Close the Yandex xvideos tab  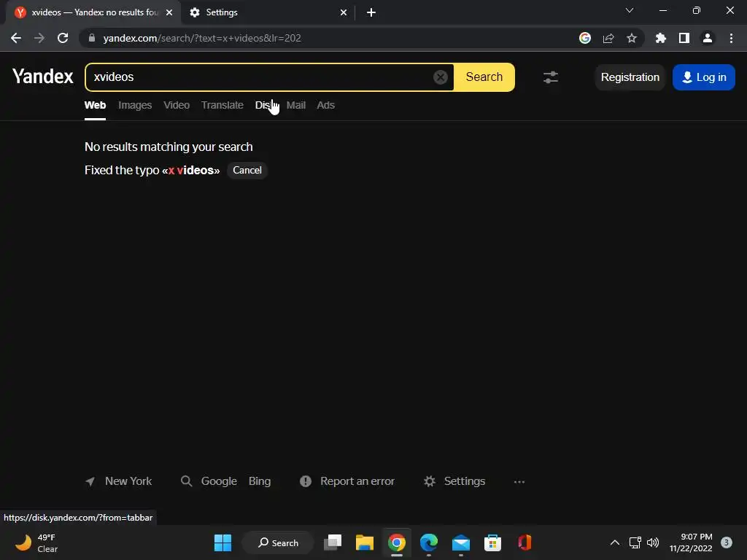169,12
